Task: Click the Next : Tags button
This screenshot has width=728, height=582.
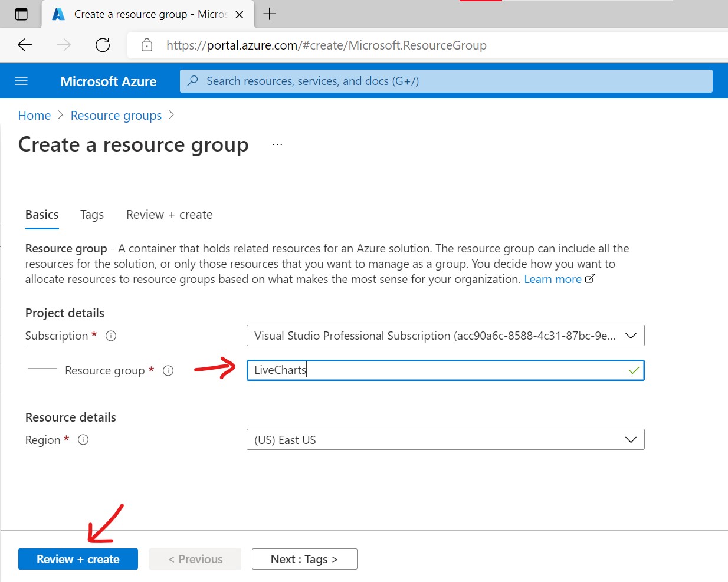Action: (x=304, y=559)
